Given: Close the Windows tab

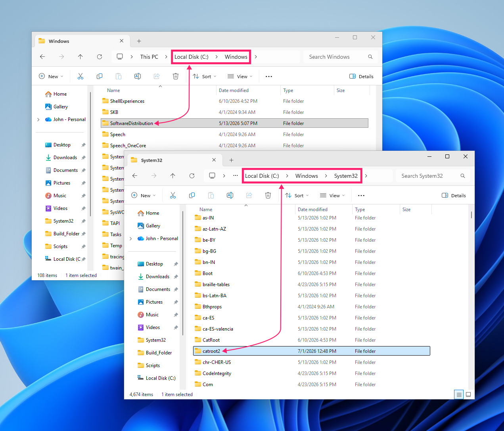Looking at the screenshot, I should click(122, 41).
